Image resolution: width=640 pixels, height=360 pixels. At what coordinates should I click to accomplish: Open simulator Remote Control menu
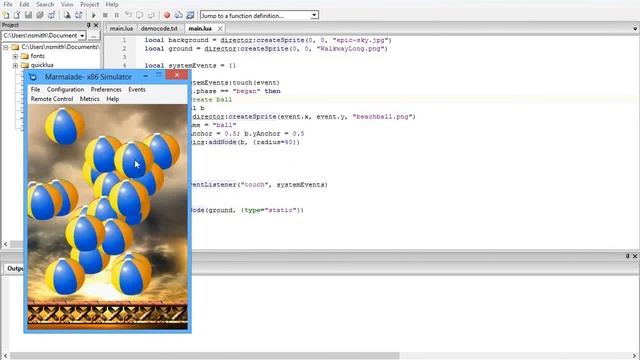point(52,99)
